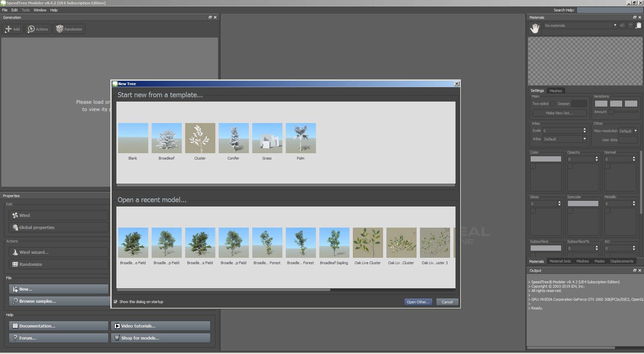This screenshot has width=644, height=354.
Task: Open the Edit menu
Action: 14,10
